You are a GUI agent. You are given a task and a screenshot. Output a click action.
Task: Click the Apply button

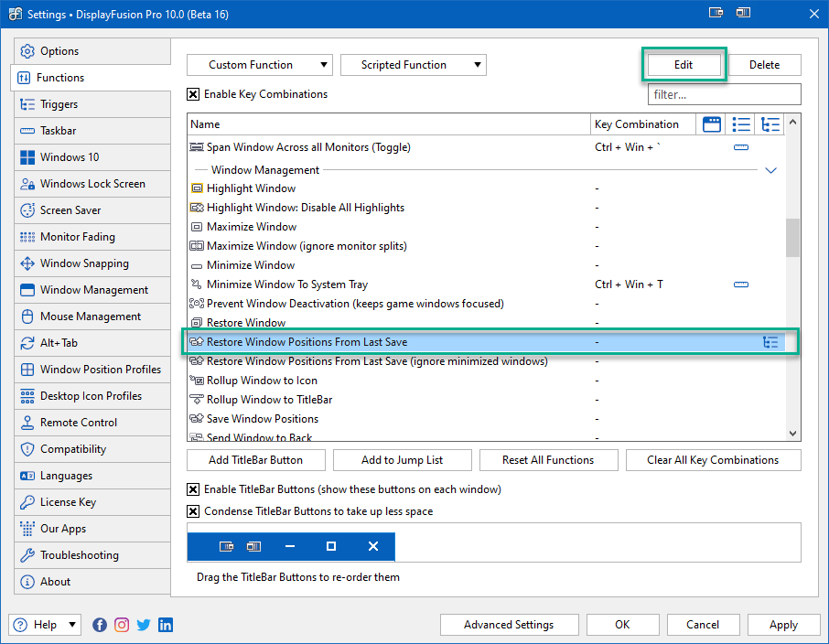tap(783, 625)
